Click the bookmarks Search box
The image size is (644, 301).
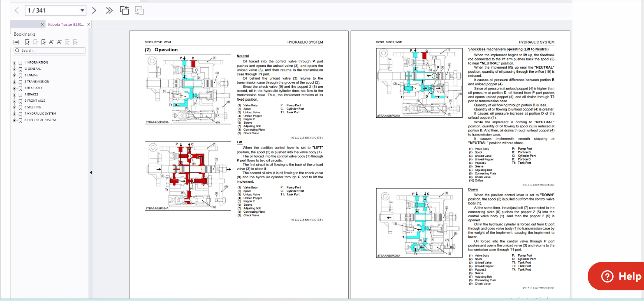tap(50, 51)
